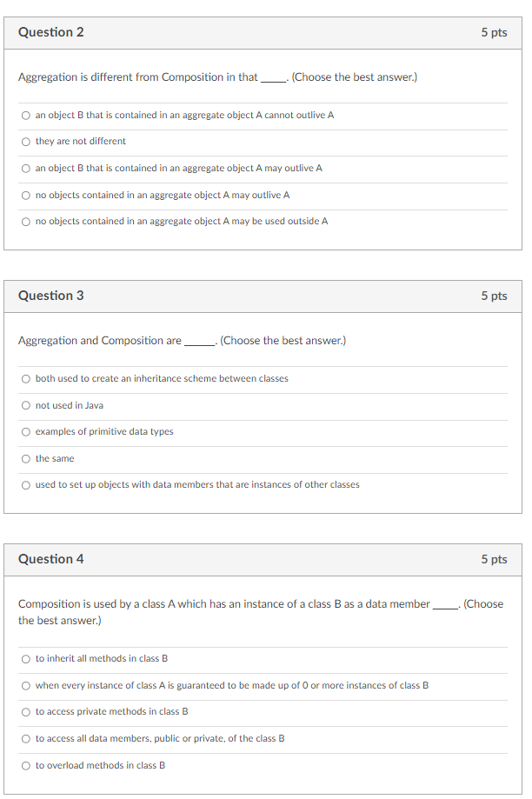This screenshot has height=799, width=532.
Task: Choose 'an object B cannot outlive A' option
Action: point(26,115)
